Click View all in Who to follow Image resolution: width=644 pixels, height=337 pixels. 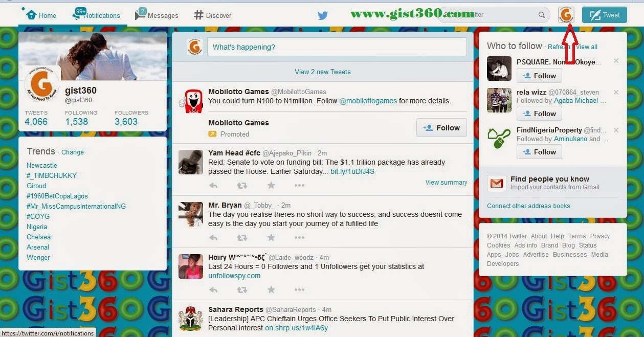587,47
